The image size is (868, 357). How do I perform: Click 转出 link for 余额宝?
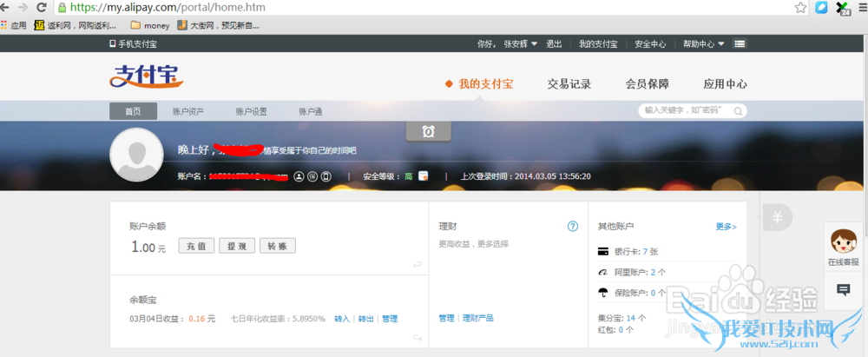click(x=366, y=319)
